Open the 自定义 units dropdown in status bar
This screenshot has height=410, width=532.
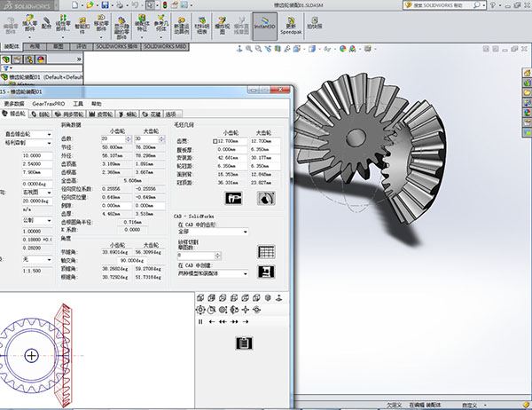[x=474, y=406]
